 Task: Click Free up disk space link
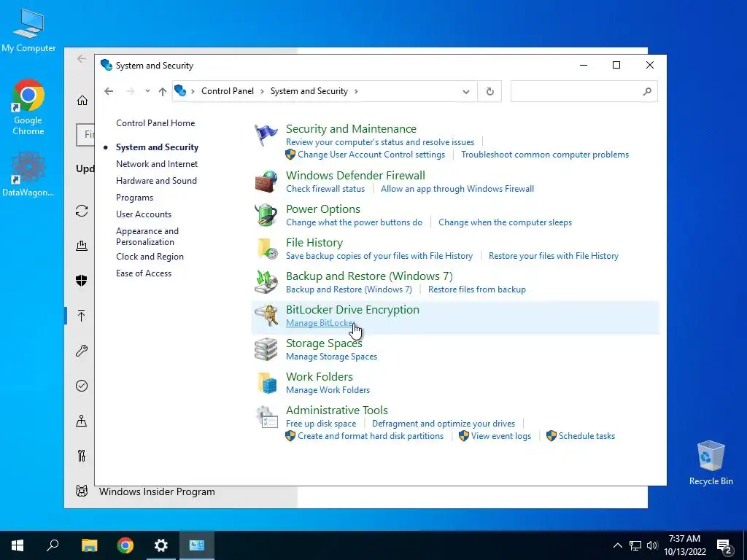point(321,424)
